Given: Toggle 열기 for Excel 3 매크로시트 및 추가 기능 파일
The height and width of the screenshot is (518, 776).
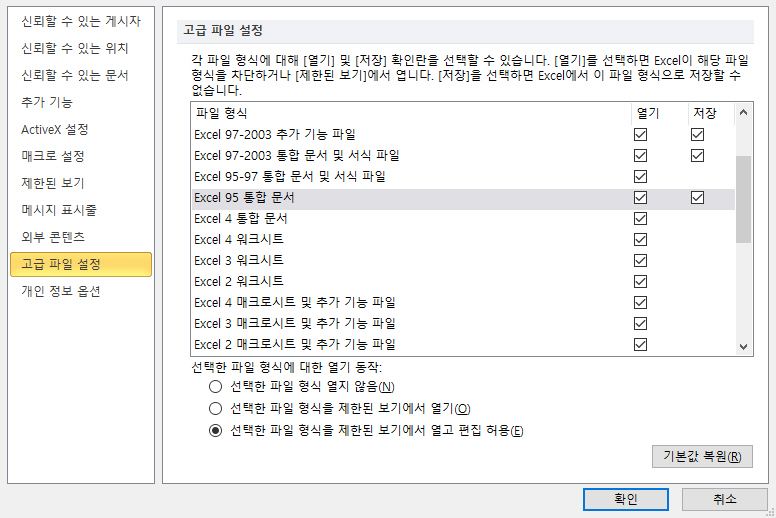Looking at the screenshot, I should click(640, 324).
